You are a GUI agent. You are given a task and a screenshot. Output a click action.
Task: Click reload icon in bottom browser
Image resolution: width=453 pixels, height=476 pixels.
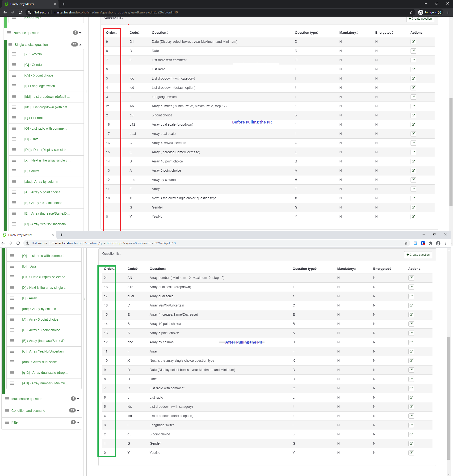click(18, 243)
